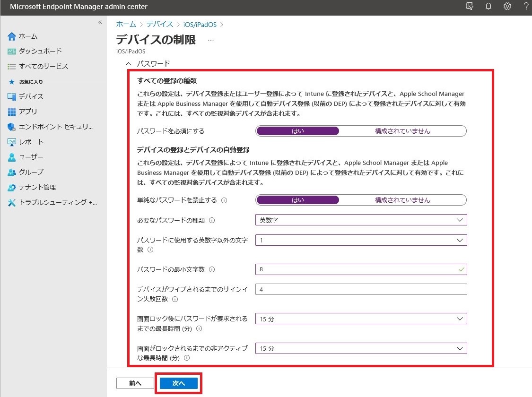Click the デバイスの登録とデバイスの自動登録 heading
532x397 pixels.
click(193, 150)
